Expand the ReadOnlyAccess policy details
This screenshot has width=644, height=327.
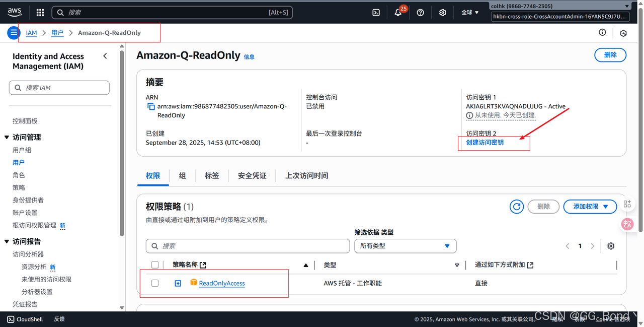178,284
